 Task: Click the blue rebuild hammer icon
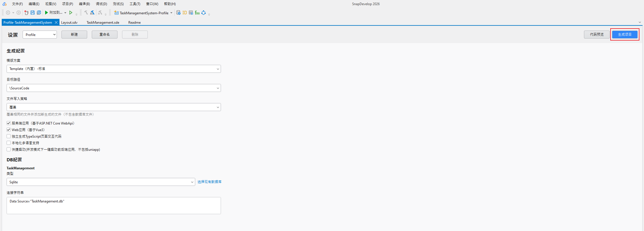(x=92, y=13)
